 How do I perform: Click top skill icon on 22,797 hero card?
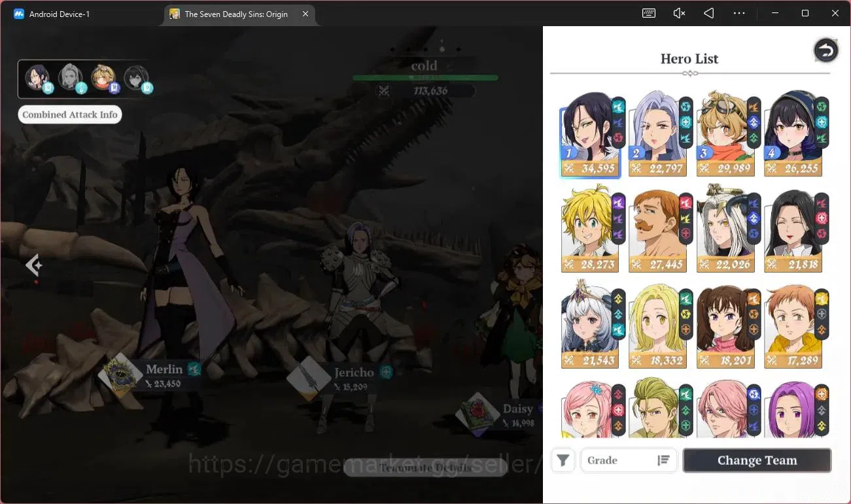[686, 107]
